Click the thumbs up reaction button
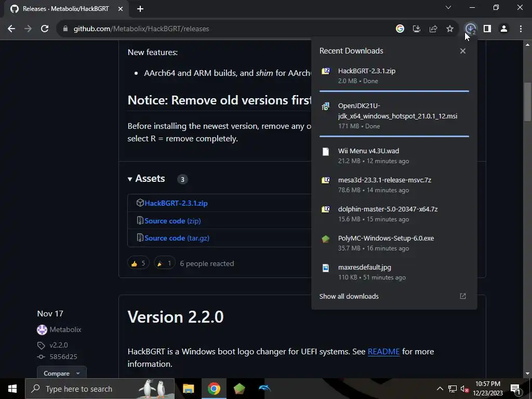Viewport: 532px width, 399px height. (138, 263)
